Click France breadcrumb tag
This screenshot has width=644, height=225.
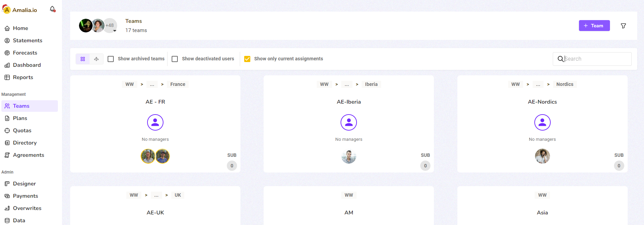[178, 84]
